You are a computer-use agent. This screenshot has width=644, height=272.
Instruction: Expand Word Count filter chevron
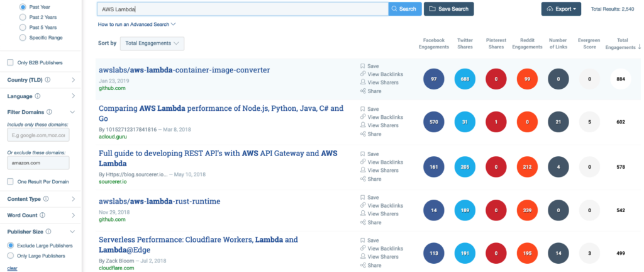tap(73, 215)
